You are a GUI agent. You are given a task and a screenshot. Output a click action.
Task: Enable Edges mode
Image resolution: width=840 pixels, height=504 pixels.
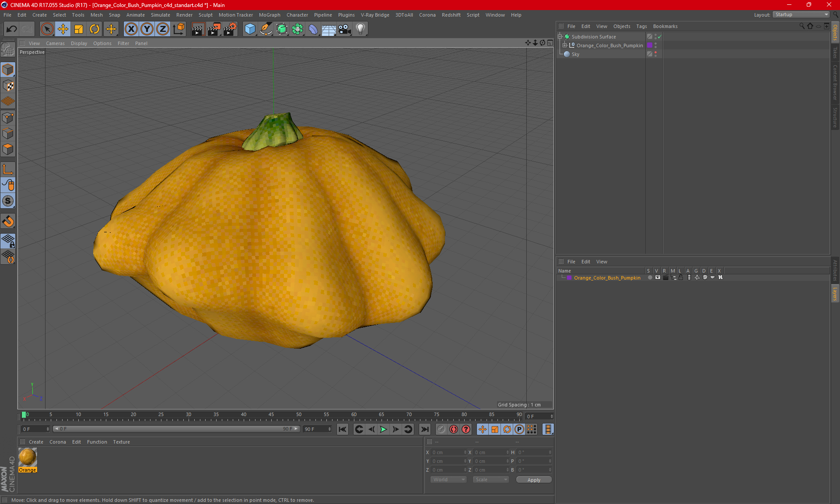click(8, 133)
